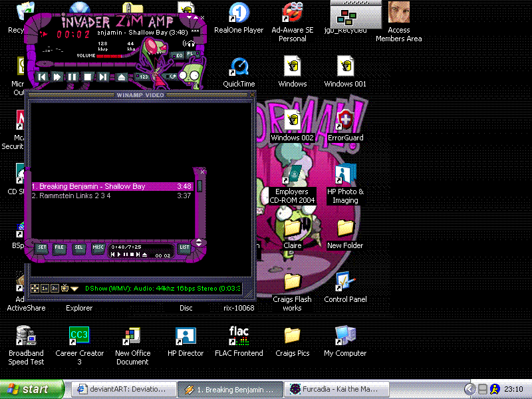Screen dimensions: 532x399
Task: Expand the Winamp Video options dropdown arrow
Action: 74,289
